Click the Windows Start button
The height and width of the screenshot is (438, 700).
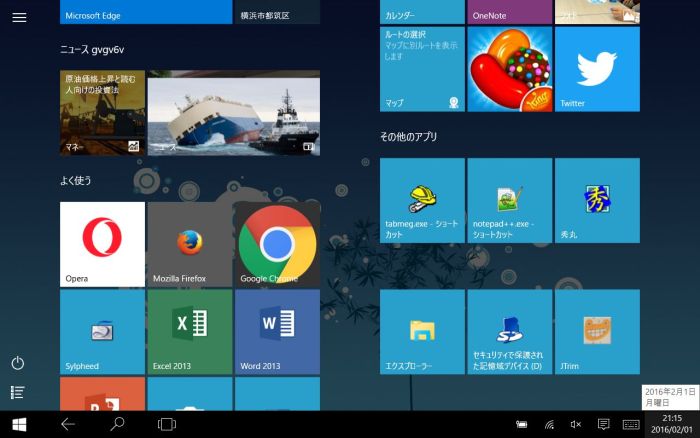[19, 425]
